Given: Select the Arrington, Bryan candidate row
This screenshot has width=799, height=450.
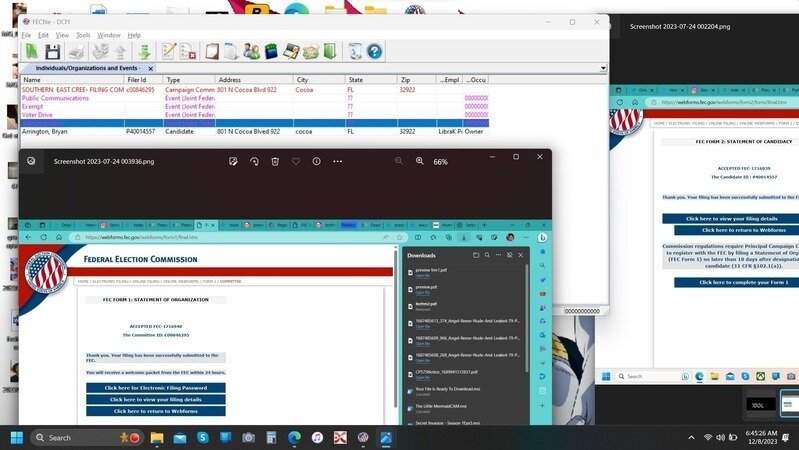Looking at the screenshot, I should [254, 131].
